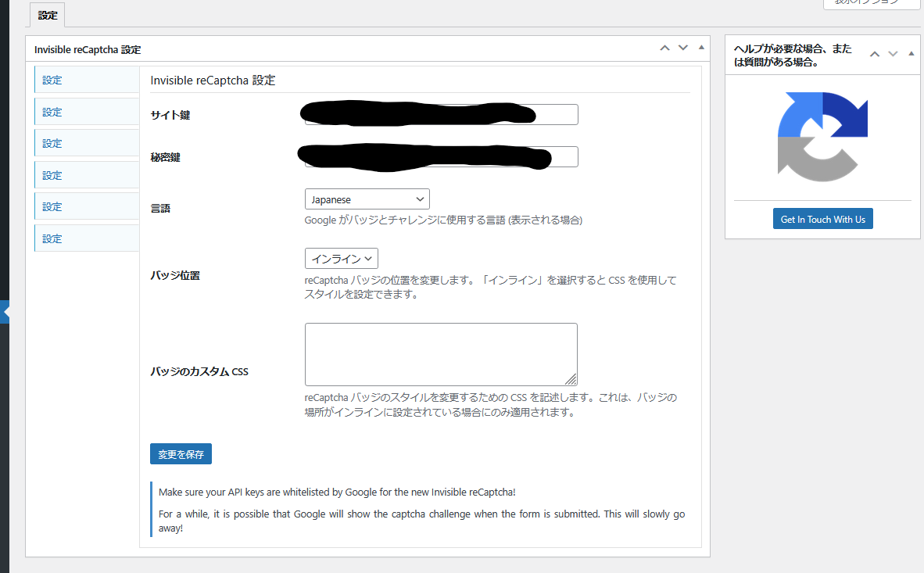
Task: Move the Invisible reCaptcha 設定 panel down
Action: (x=682, y=48)
